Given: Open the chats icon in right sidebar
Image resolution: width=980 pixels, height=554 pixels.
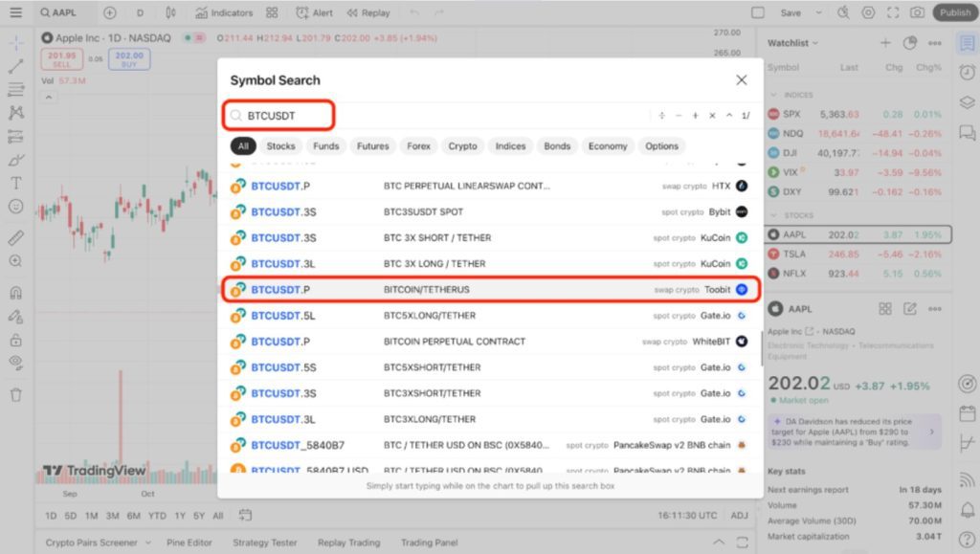Looking at the screenshot, I should (967, 132).
